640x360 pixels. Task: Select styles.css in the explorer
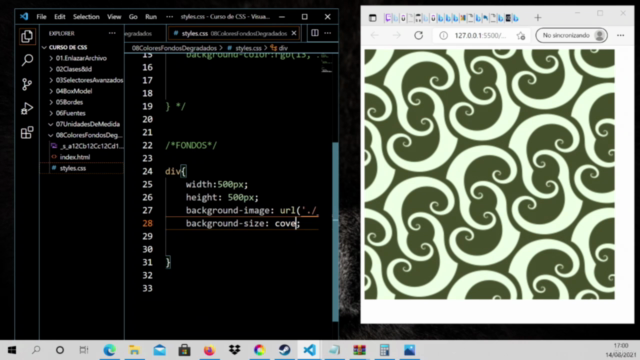pyautogui.click(x=73, y=168)
